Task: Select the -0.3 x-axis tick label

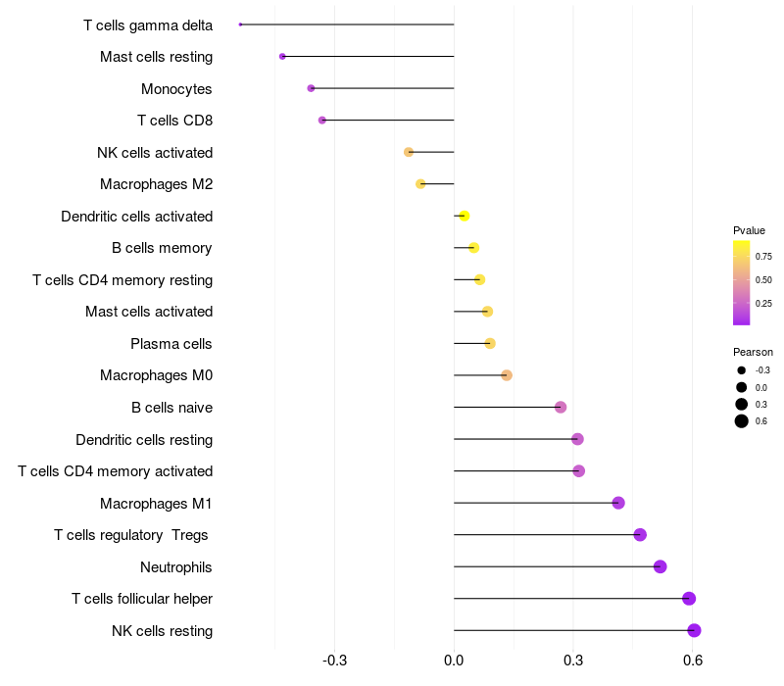Action: tap(334, 661)
